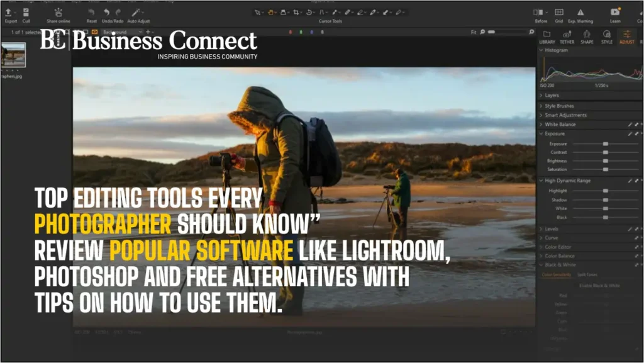Click the Learn button

[x=614, y=13]
